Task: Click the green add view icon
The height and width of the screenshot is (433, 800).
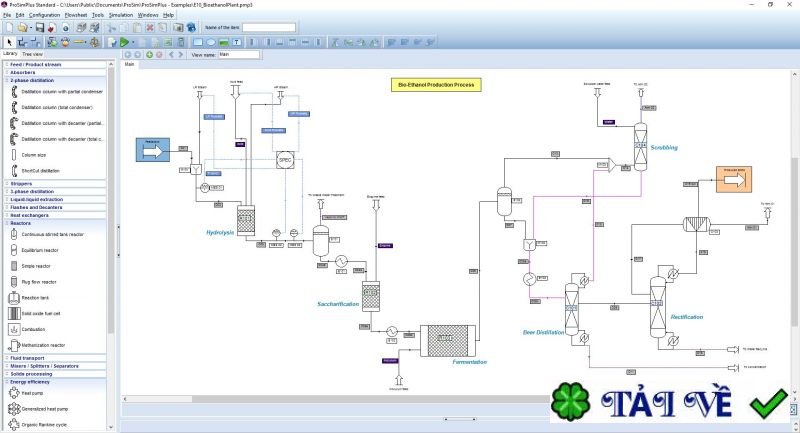Action: coord(149,55)
